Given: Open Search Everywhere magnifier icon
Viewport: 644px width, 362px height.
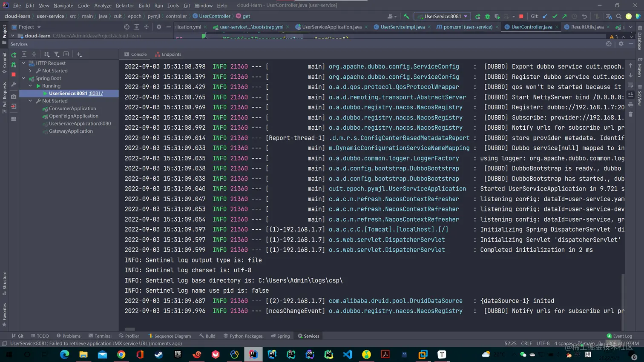Looking at the screenshot, I should 619,16.
